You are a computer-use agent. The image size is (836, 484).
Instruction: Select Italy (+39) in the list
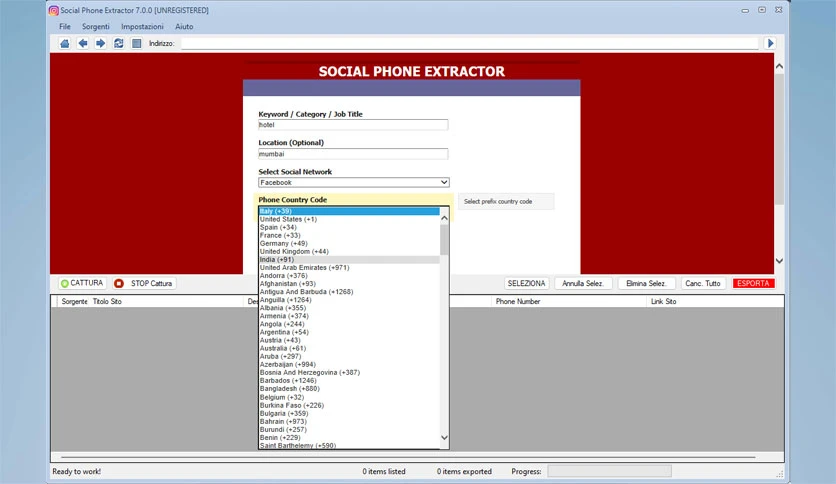349,211
